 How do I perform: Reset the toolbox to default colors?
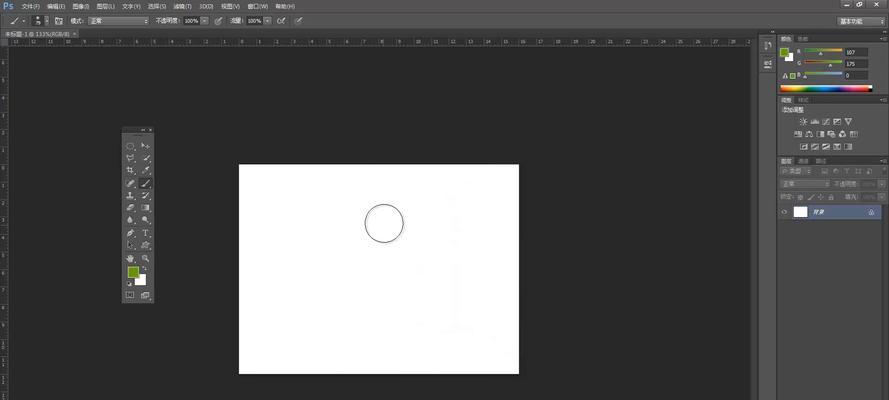129,283
